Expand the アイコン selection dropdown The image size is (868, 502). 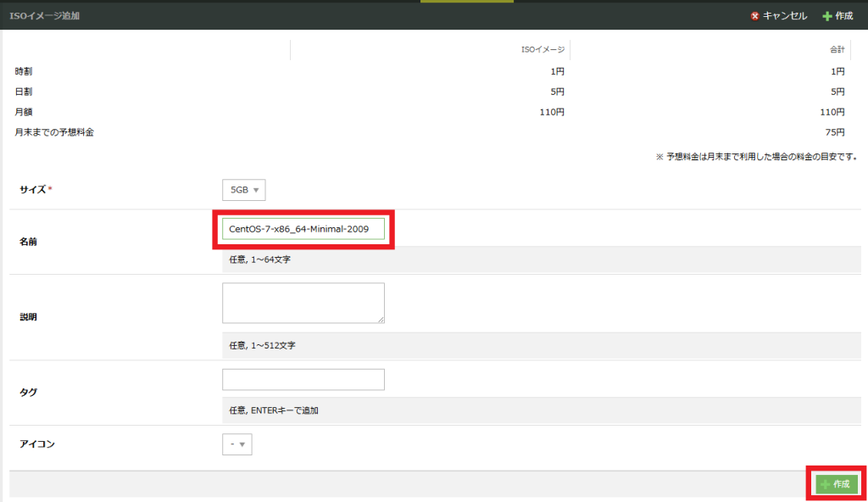(x=237, y=444)
